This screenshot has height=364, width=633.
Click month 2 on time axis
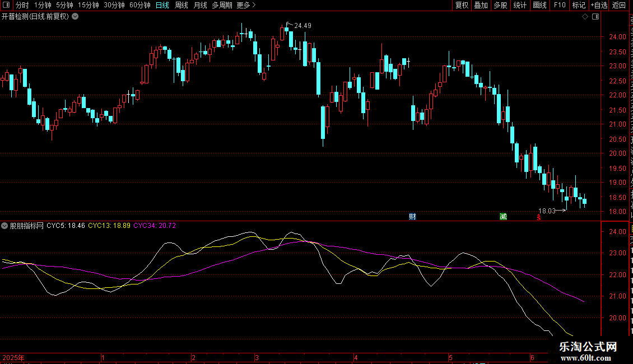click(x=194, y=357)
